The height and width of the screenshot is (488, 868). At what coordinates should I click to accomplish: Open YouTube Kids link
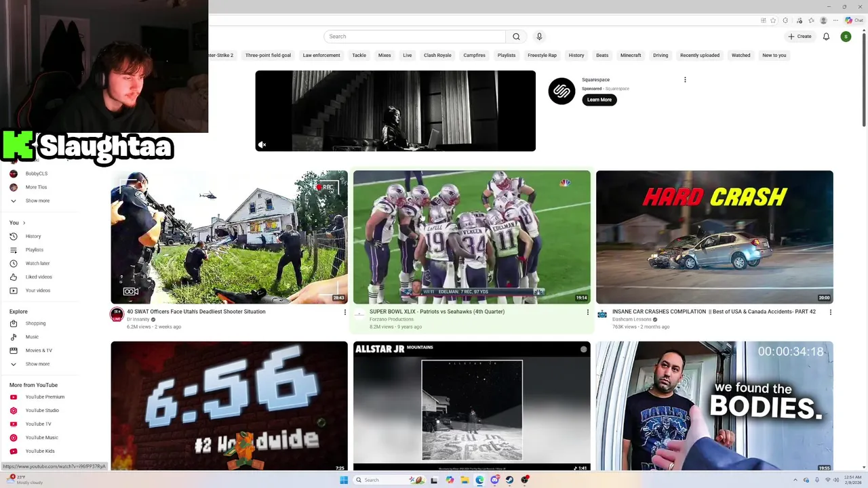(40, 451)
